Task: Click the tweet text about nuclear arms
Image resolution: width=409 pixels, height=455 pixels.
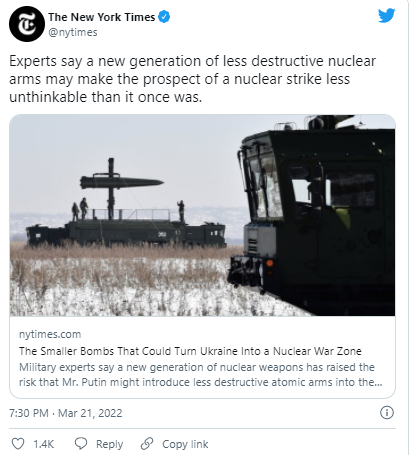Action: click(x=193, y=79)
